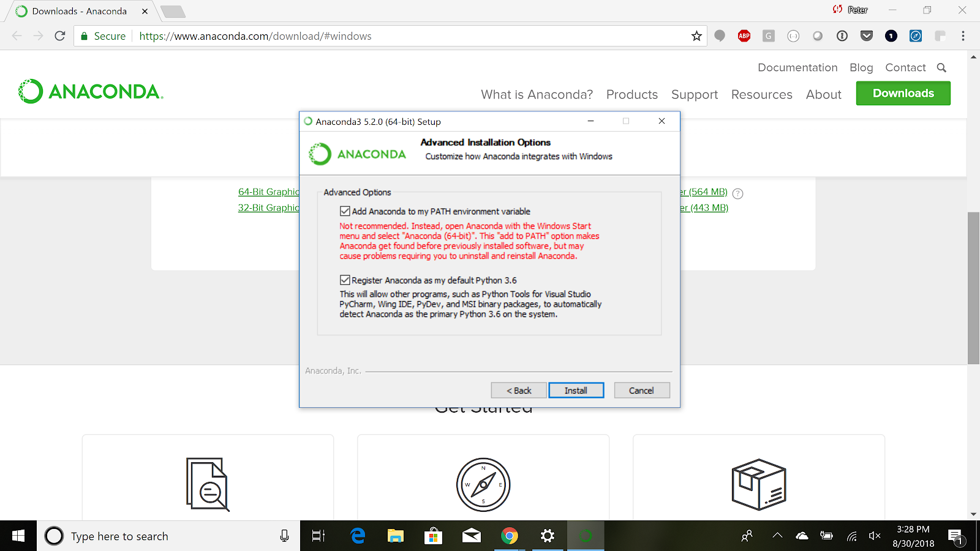Open Microsoft Store from the taskbar
The height and width of the screenshot is (551, 980).
(434, 536)
